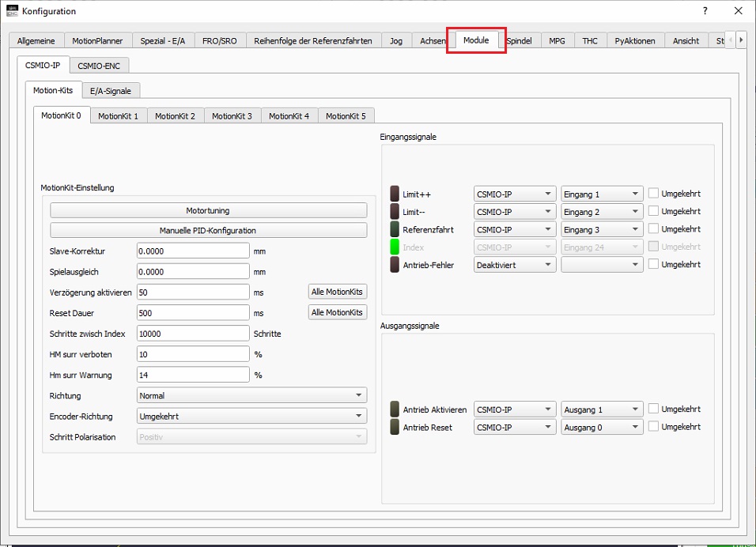Click the Antrieb-Fehler status indicator
The width and height of the screenshot is (756, 547).
click(x=395, y=265)
